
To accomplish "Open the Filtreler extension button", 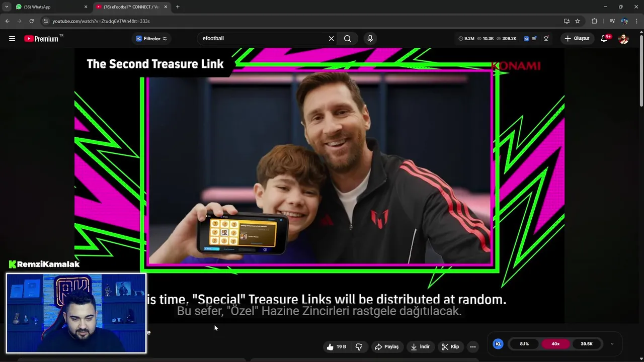I will (151, 39).
